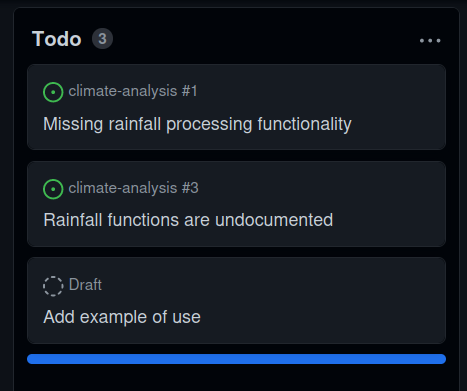Click the item count badge showing 3
Image resolution: width=467 pixels, height=391 pixels.
click(102, 39)
